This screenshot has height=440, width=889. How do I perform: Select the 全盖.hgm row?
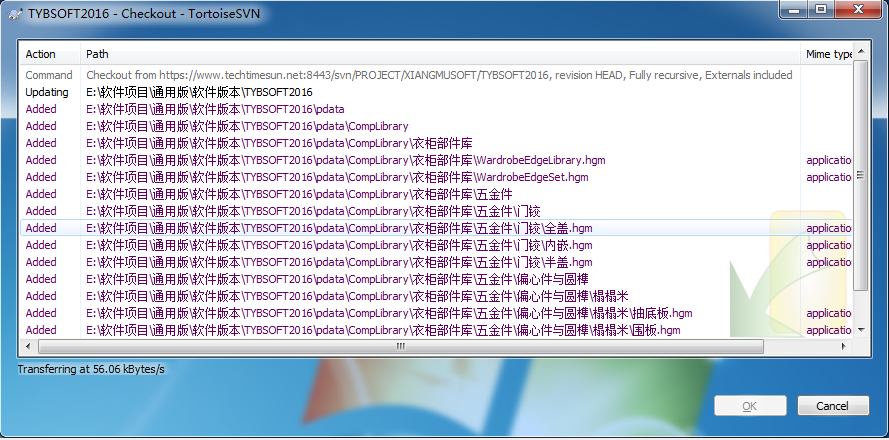436,228
